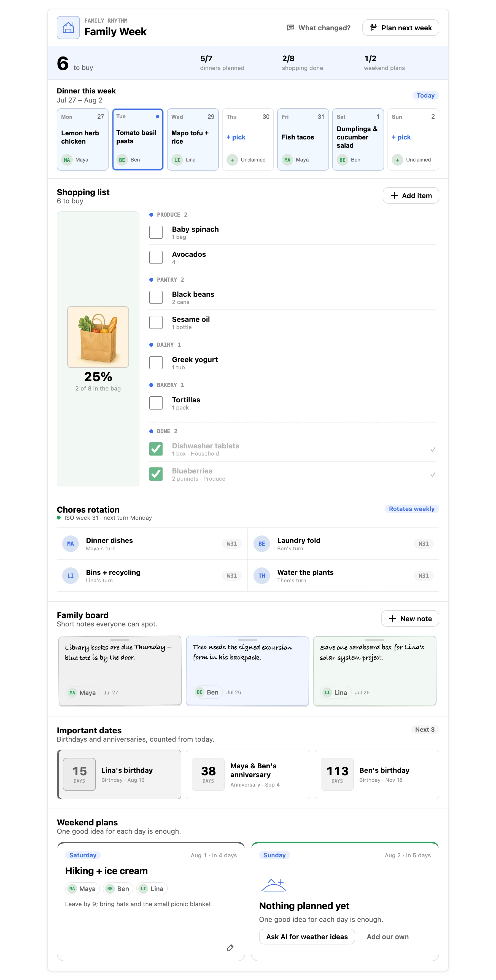Image resolution: width=496 pixels, height=980 pixels.
Task: Click the Ben author chip on excursion note
Action: [x=208, y=692]
